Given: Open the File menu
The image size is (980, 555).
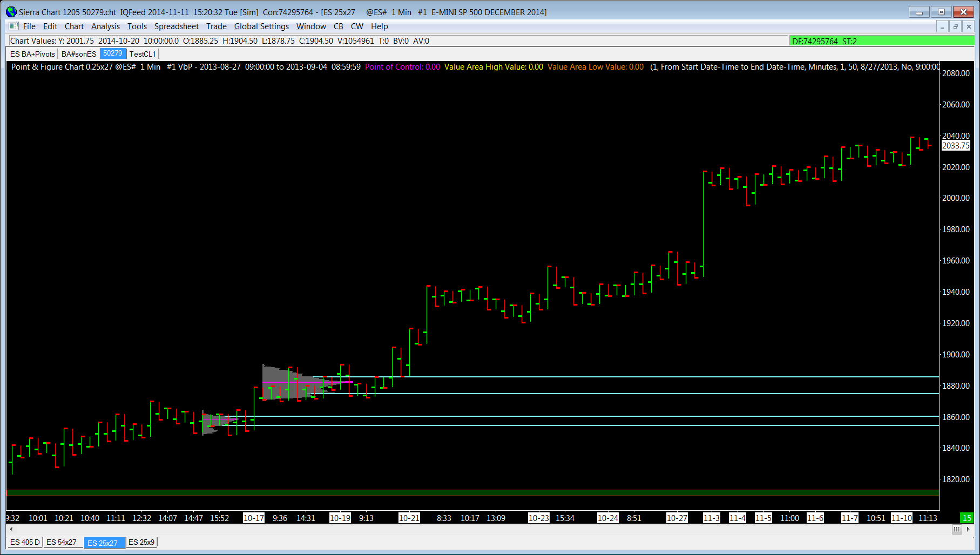Looking at the screenshot, I should point(29,26).
